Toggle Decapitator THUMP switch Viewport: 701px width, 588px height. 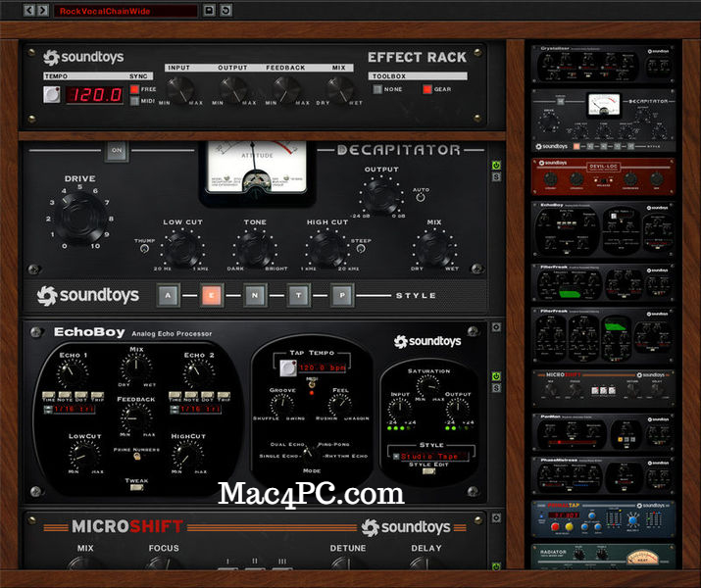144,249
